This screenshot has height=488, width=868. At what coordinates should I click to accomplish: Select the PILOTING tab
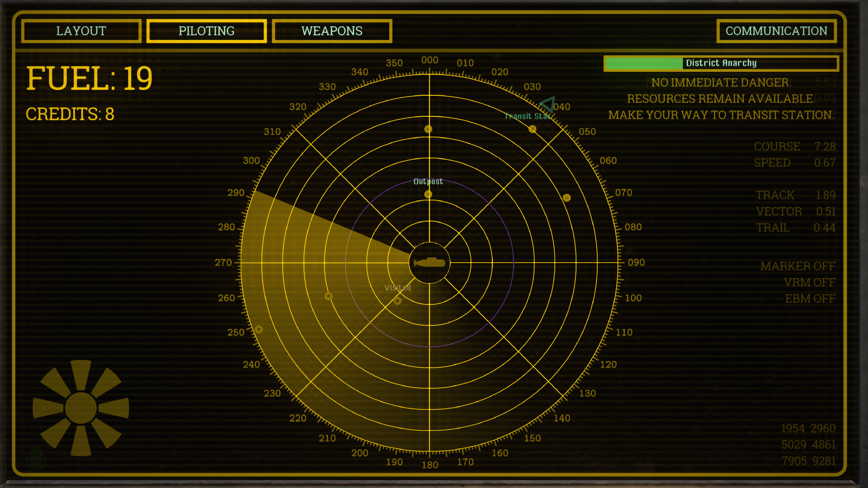[x=207, y=31]
